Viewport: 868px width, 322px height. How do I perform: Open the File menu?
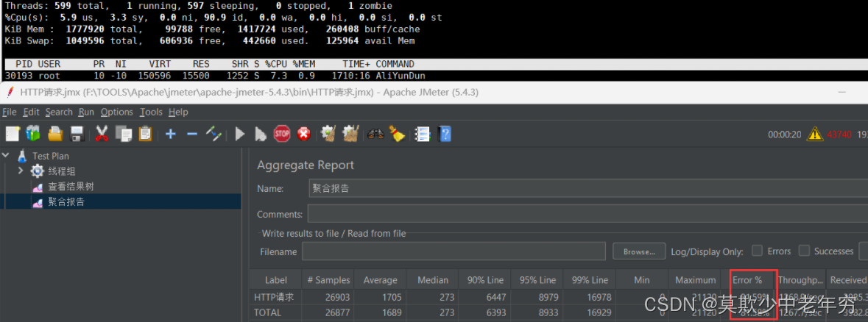tap(10, 112)
